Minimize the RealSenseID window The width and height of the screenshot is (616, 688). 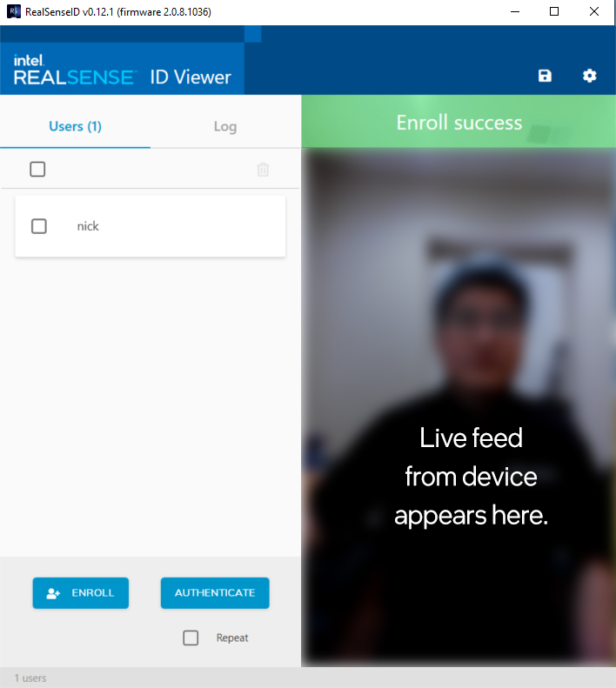pyautogui.click(x=515, y=12)
